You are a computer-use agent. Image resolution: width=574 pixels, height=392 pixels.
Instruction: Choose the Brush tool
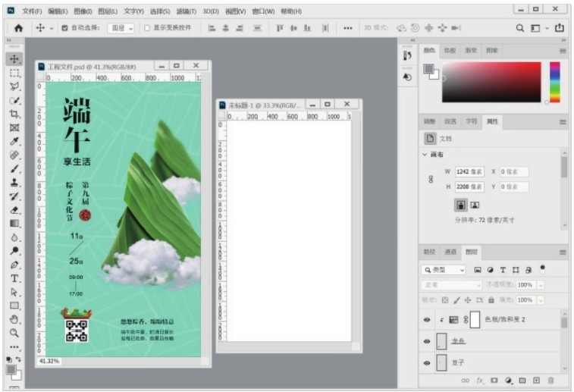coord(14,169)
